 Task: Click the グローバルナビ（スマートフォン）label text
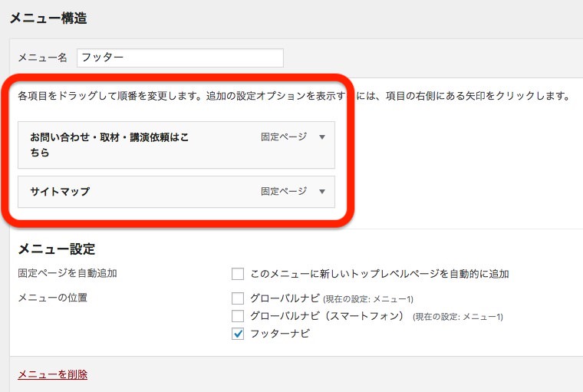328,316
